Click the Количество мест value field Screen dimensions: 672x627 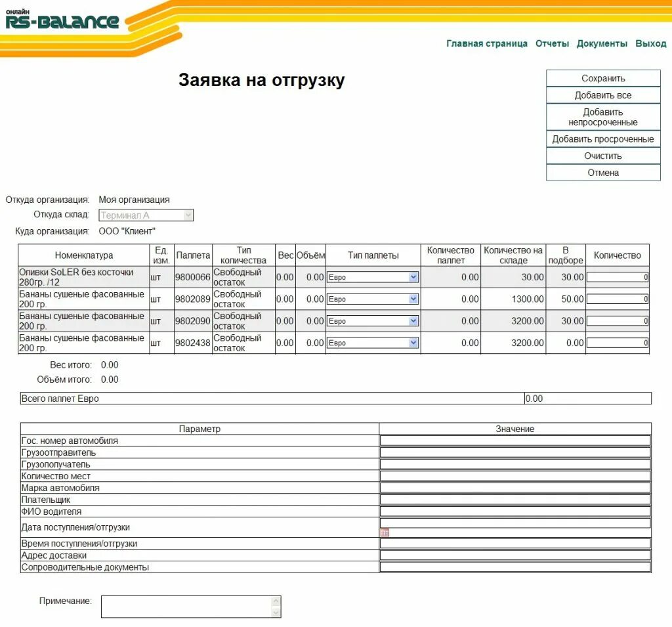515,475
